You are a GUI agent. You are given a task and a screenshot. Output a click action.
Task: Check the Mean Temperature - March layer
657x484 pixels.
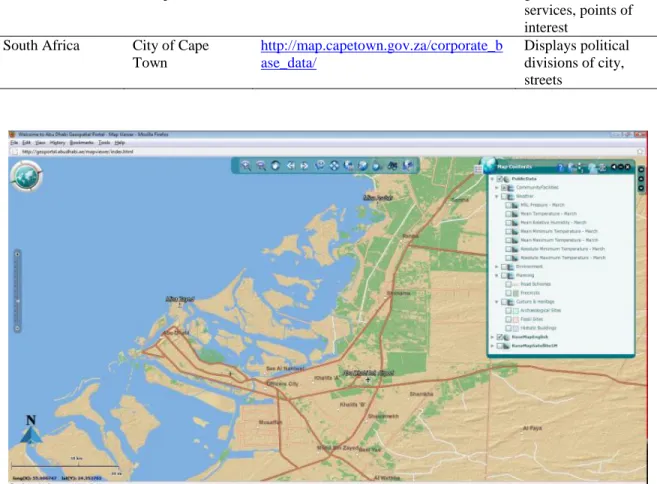coord(508,214)
